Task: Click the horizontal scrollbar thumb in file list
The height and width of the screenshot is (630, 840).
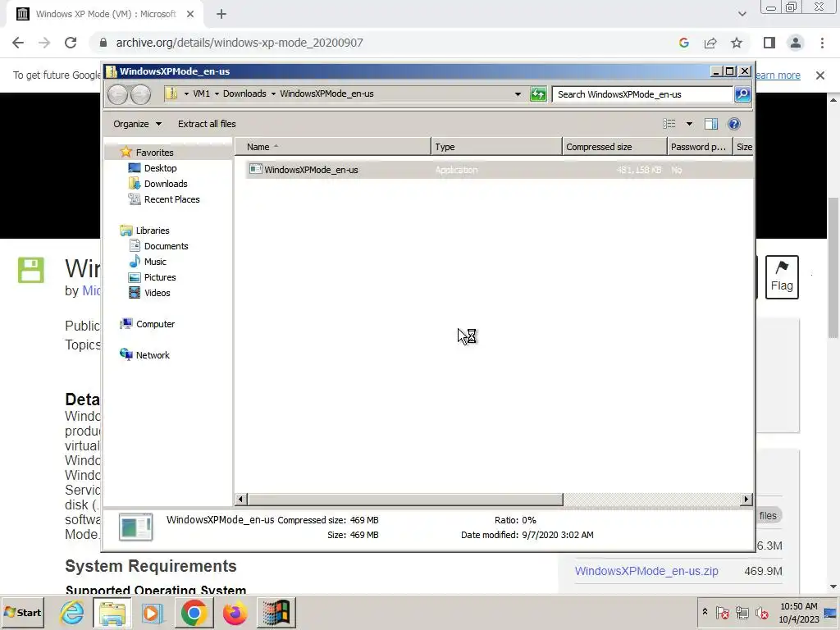Action: pos(404,500)
